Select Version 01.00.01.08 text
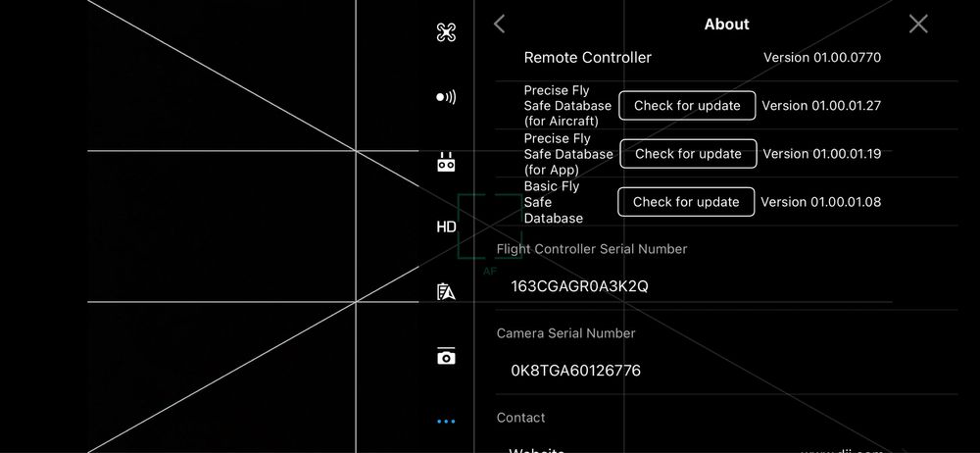 tap(820, 202)
